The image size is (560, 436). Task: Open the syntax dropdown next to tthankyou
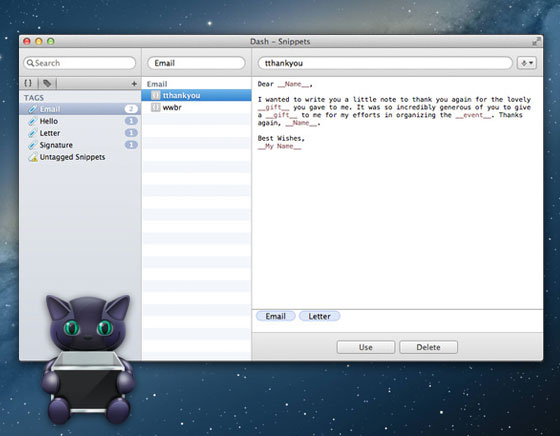coord(527,63)
